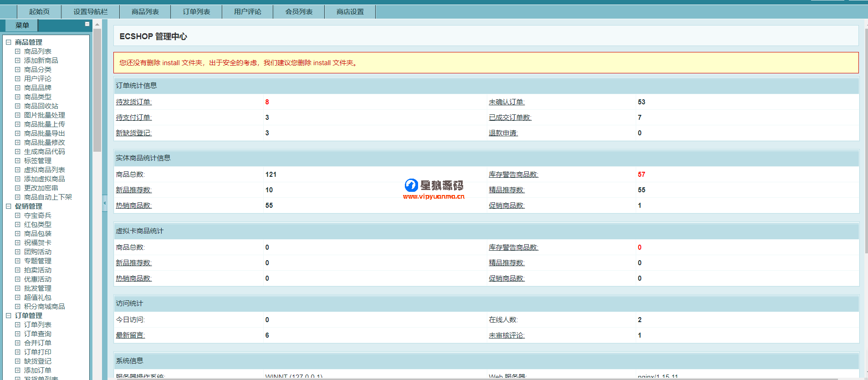Collapse sidebar with the divider arrow handle
Image resolution: width=868 pixels, height=380 pixels.
[105, 203]
